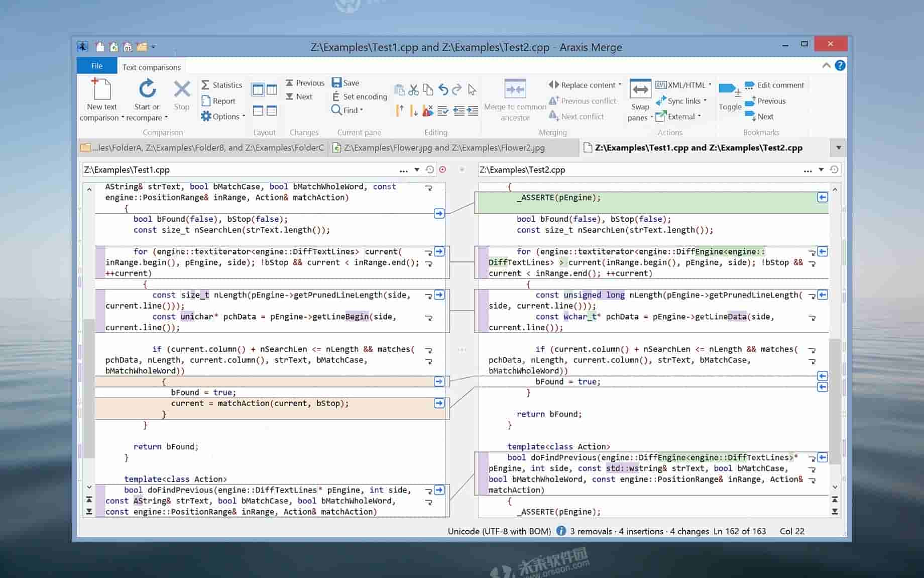
Task: Select the two-pane vertical layout option
Action: 258,90
